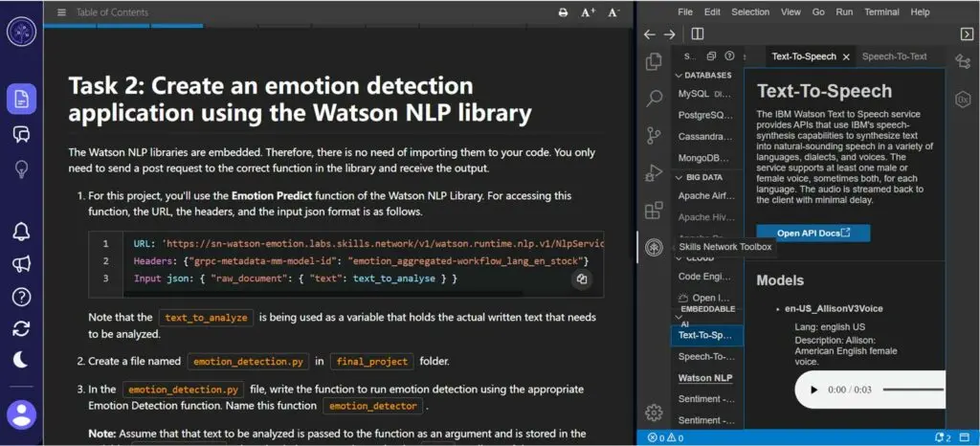
Task: Click the collapse-all icon in toolbox panel header
Action: pos(711,56)
